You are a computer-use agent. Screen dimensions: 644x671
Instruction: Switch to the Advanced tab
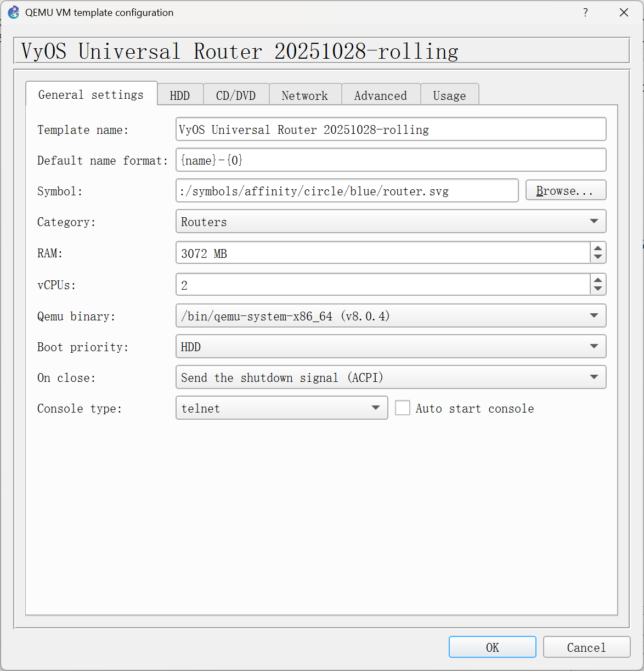click(381, 95)
